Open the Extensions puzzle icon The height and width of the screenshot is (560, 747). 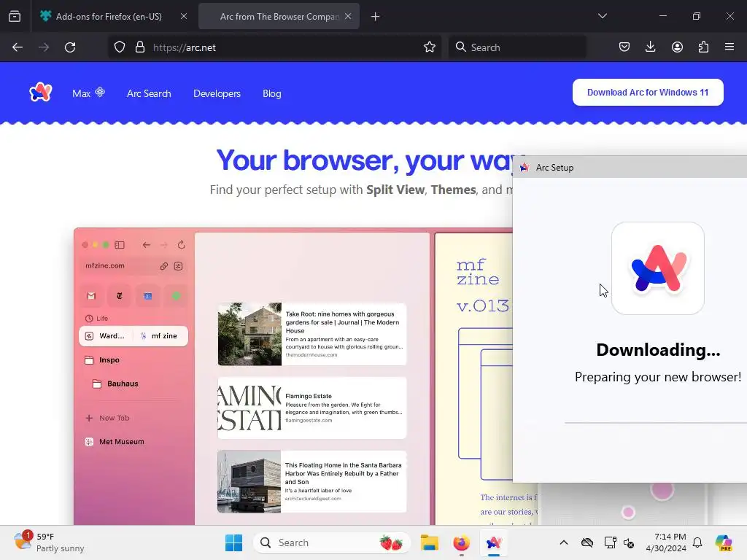click(x=703, y=47)
